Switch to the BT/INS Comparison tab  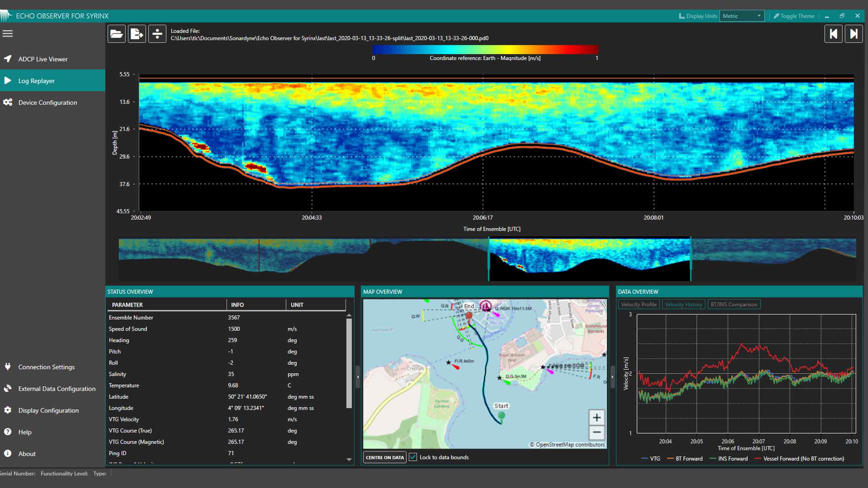734,304
